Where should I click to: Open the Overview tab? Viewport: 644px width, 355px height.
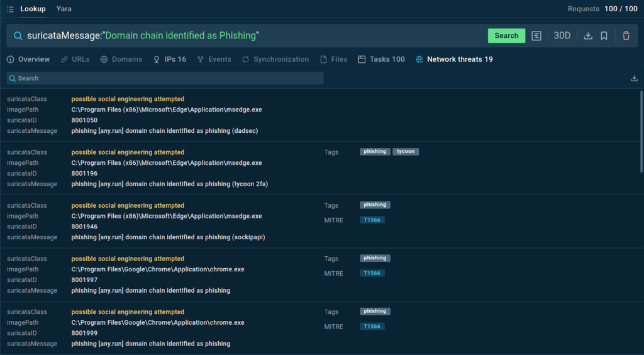click(x=28, y=59)
